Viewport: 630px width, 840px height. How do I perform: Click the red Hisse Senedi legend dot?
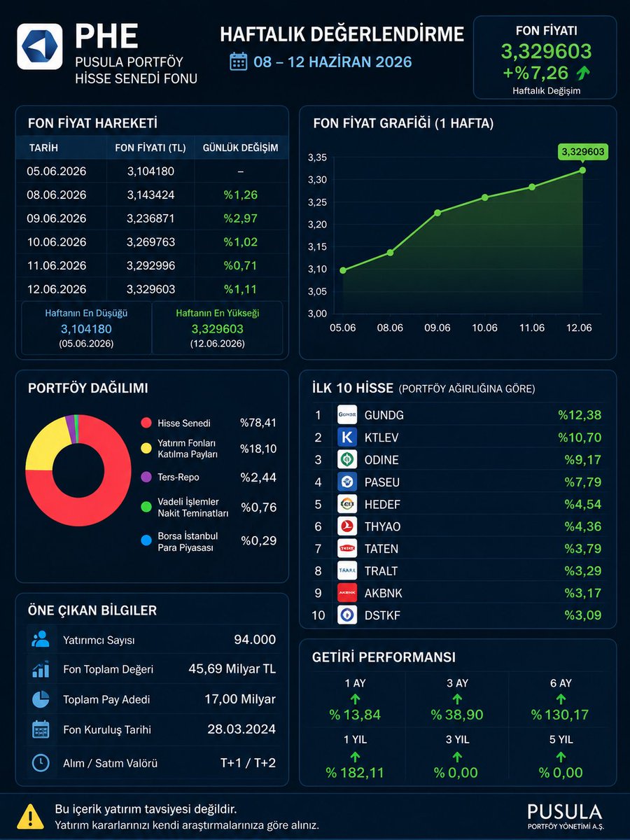coord(146,423)
